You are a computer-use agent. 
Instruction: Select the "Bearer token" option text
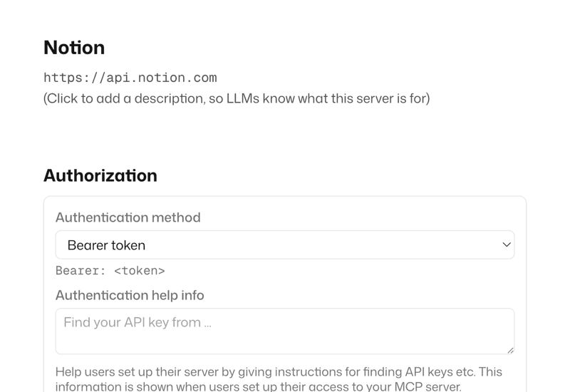point(106,245)
